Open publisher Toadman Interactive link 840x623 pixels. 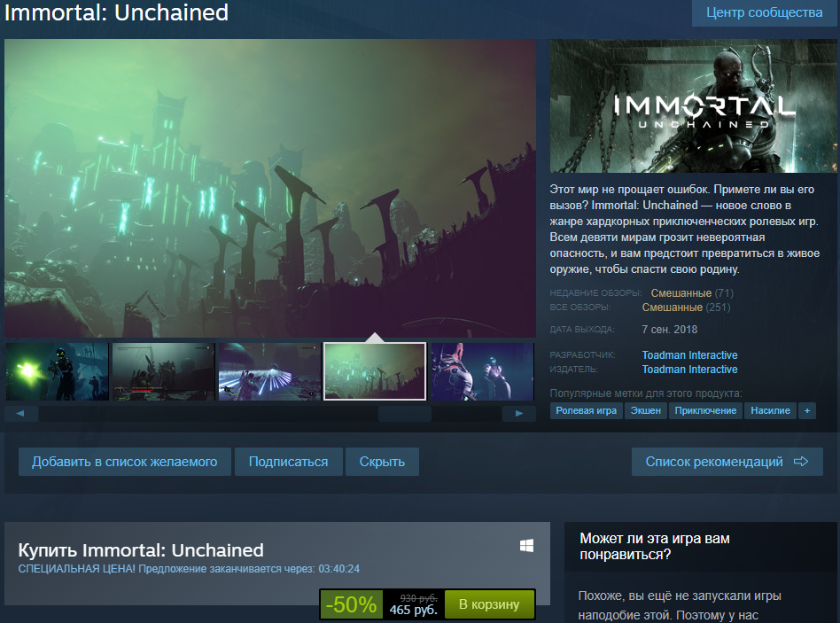tap(689, 369)
